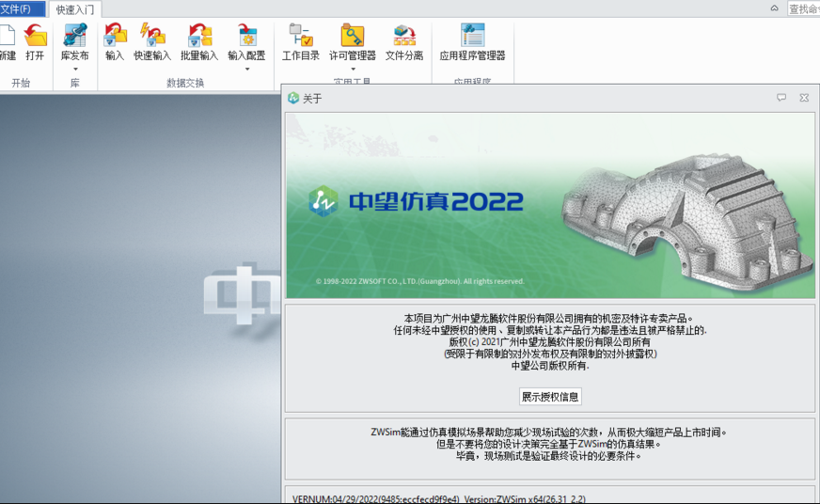Click the 快速输入 quick import icon
Viewport: 820px width, 504px height.
[x=152, y=36]
